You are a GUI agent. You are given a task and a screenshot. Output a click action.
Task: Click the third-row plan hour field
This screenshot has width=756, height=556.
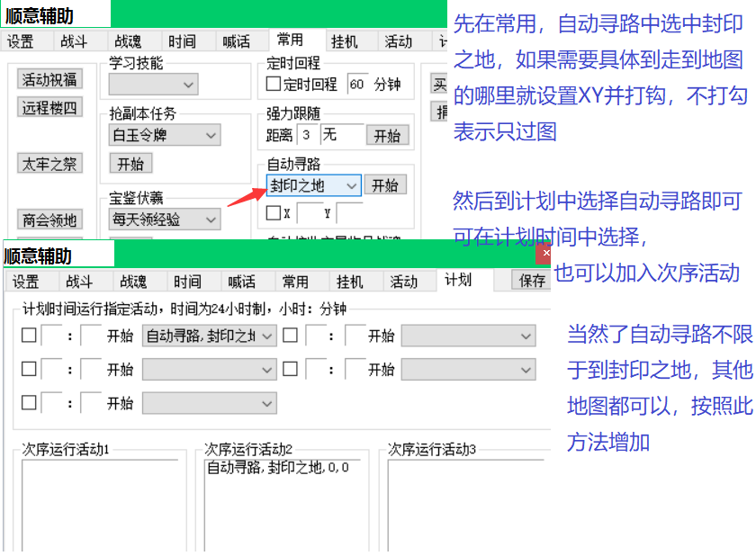coord(52,403)
